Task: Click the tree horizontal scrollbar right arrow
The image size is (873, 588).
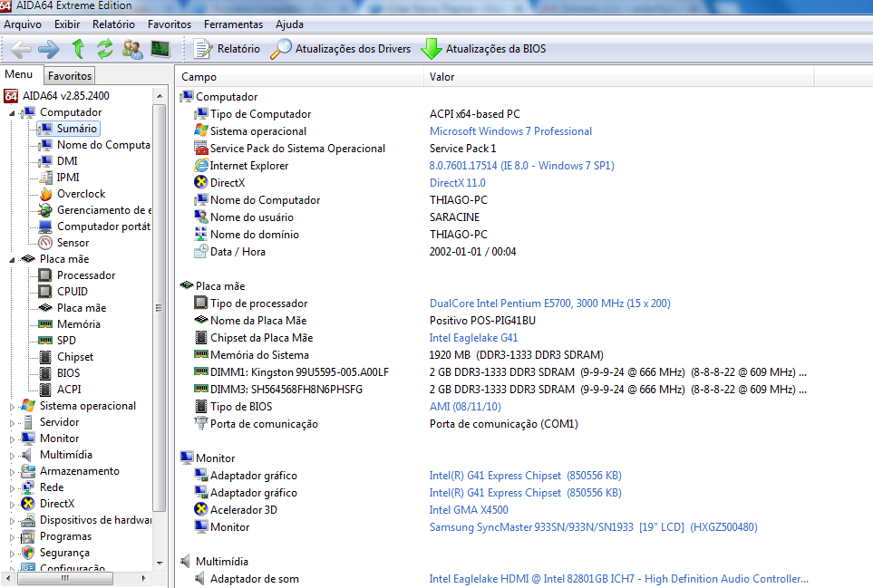Action: click(x=143, y=579)
